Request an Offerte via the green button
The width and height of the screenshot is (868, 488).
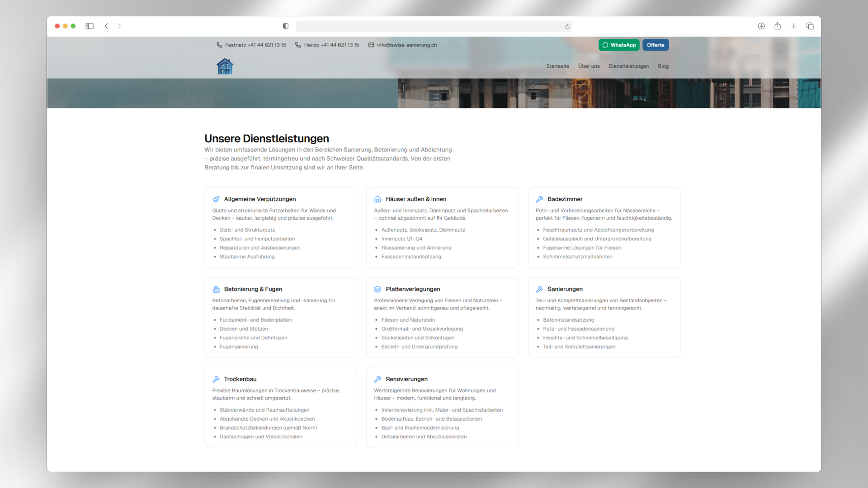[655, 45]
